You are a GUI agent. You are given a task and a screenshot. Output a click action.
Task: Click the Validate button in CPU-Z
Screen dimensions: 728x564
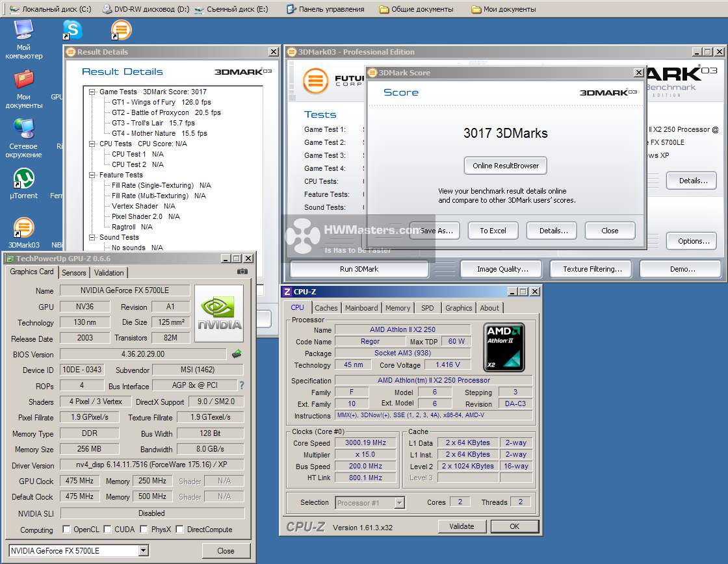[x=462, y=526]
